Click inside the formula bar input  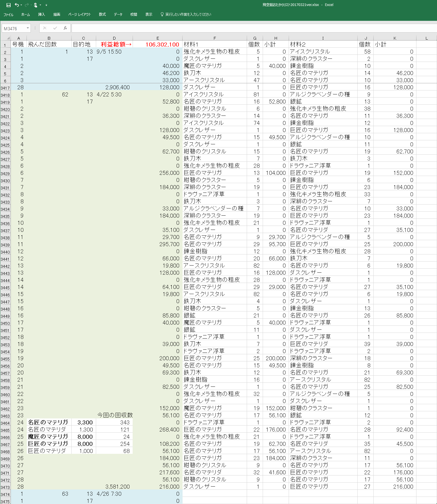(251, 28)
